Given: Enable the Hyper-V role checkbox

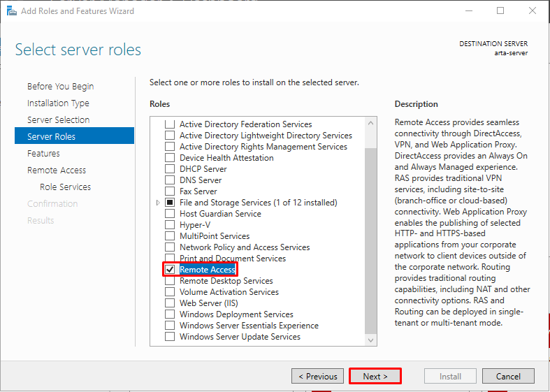Looking at the screenshot, I should [170, 225].
